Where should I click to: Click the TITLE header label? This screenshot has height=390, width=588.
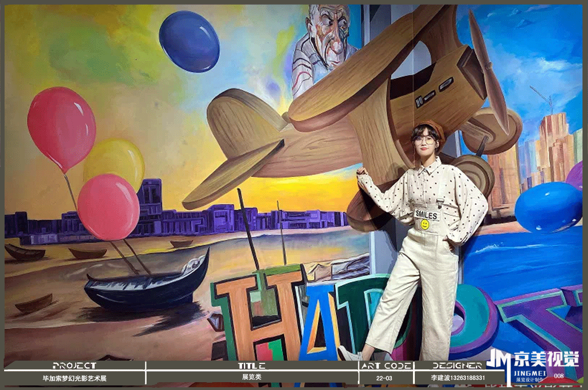[252, 366]
